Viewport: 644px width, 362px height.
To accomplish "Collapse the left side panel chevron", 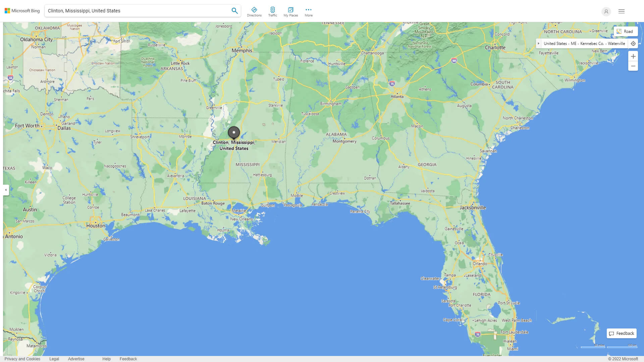I will (x=5, y=190).
